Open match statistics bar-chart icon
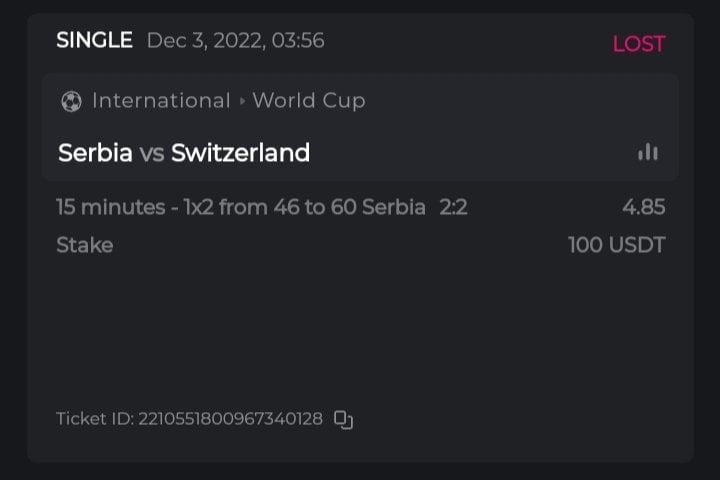The image size is (720, 480). pyautogui.click(x=648, y=152)
